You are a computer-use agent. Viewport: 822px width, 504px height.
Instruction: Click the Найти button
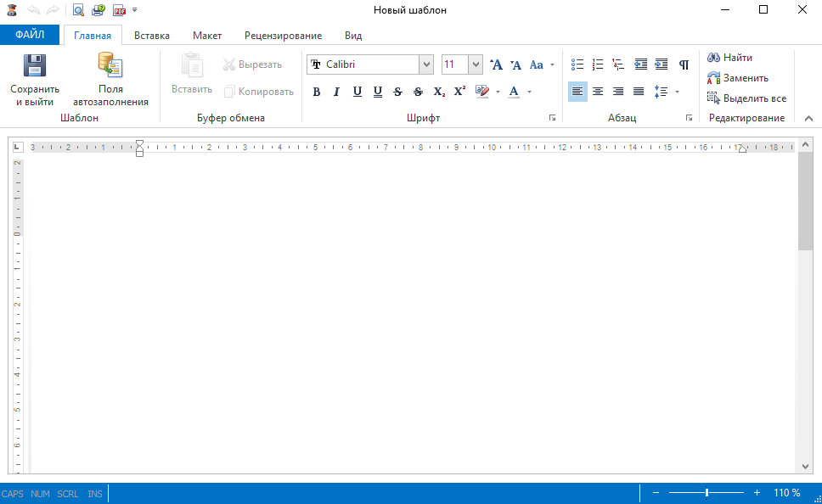point(729,58)
